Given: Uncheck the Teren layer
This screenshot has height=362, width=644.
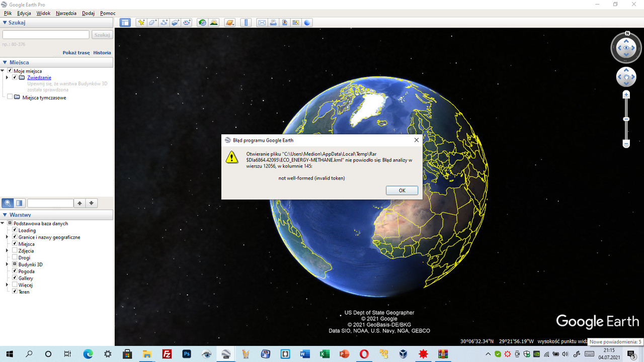Looking at the screenshot, I should point(15,291).
